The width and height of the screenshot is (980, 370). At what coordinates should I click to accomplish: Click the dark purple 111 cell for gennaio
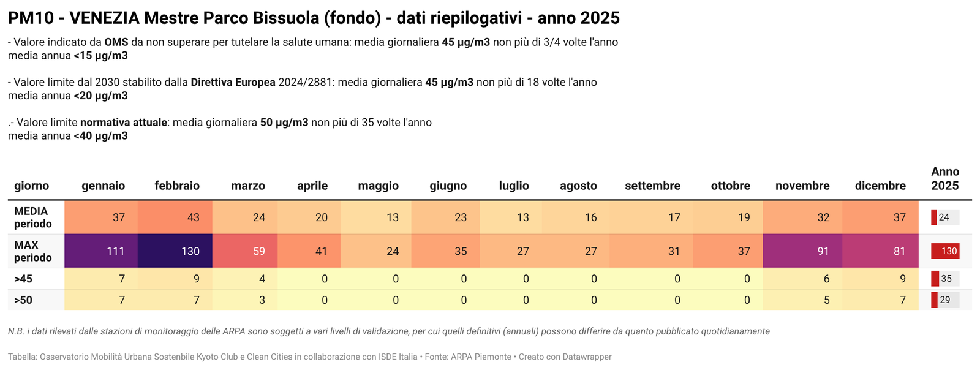coord(101,251)
